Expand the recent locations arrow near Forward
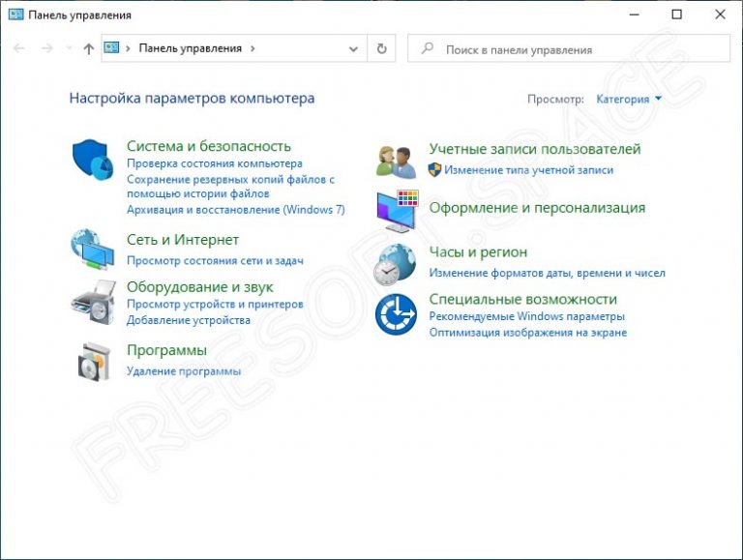The width and height of the screenshot is (743, 560). (x=69, y=48)
